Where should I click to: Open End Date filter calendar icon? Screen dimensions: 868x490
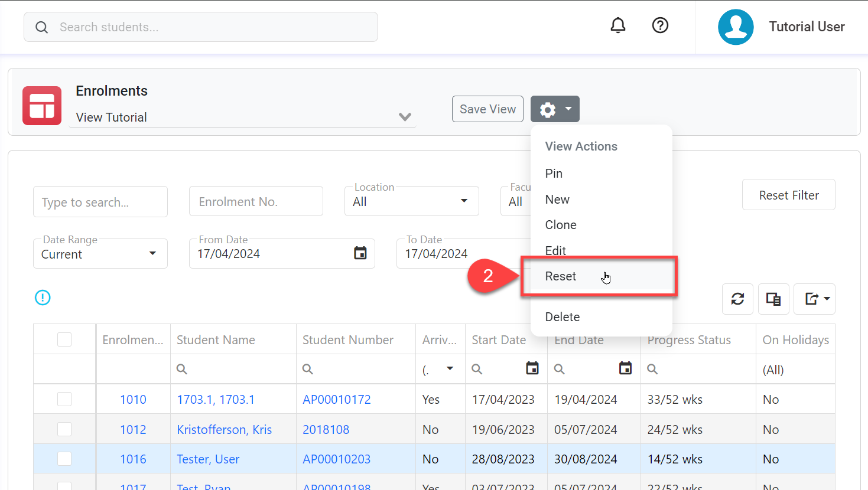click(x=625, y=368)
